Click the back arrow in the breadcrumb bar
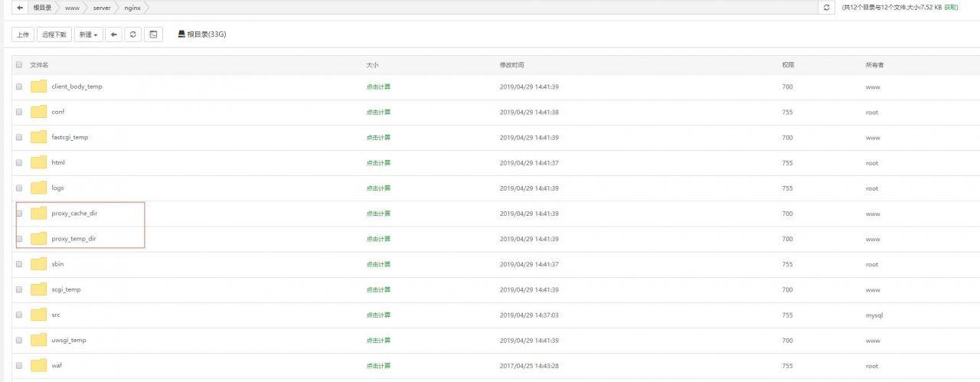 coord(20,8)
